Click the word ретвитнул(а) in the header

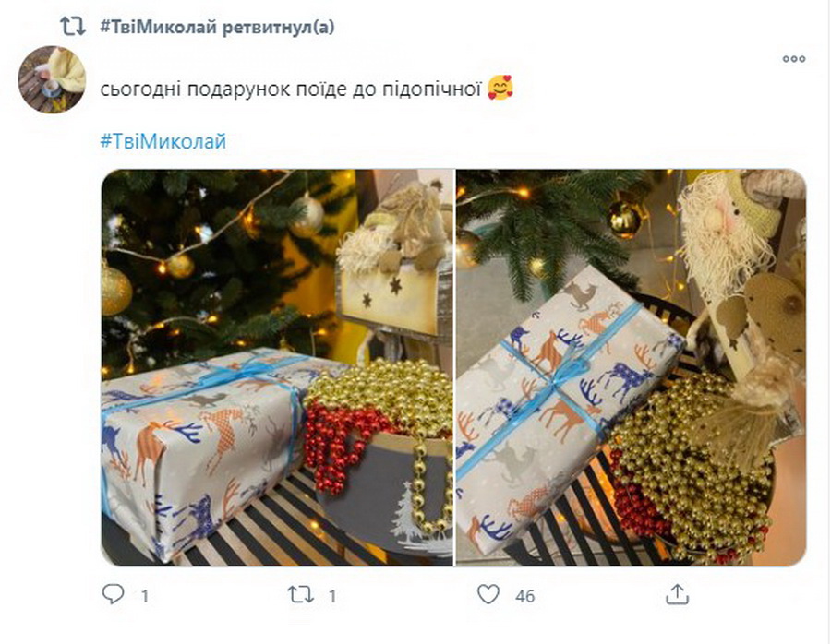278,27
